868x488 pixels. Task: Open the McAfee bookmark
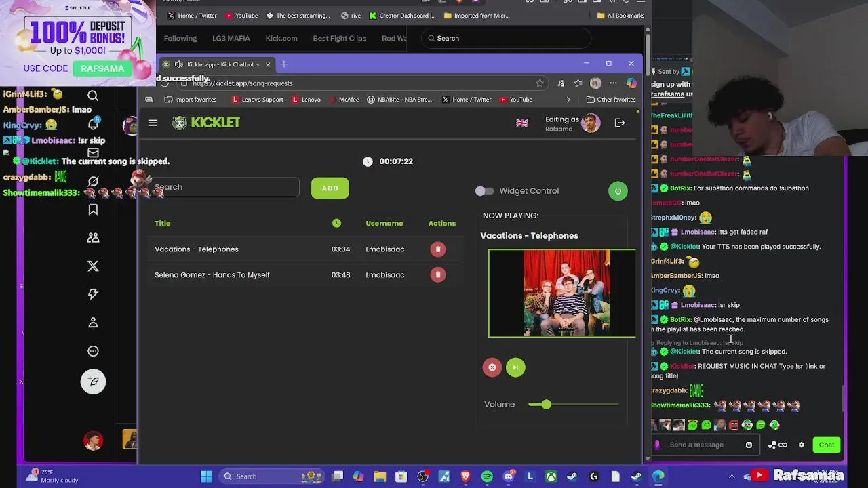(344, 100)
